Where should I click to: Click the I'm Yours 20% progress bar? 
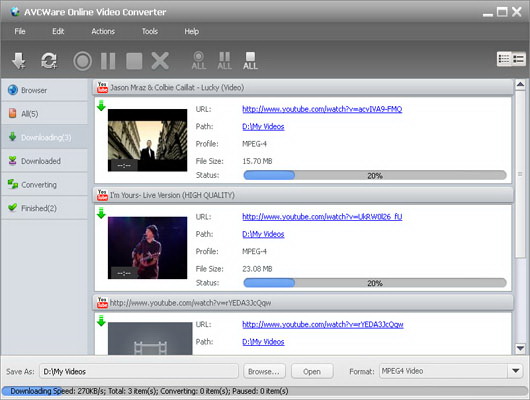[x=375, y=283]
